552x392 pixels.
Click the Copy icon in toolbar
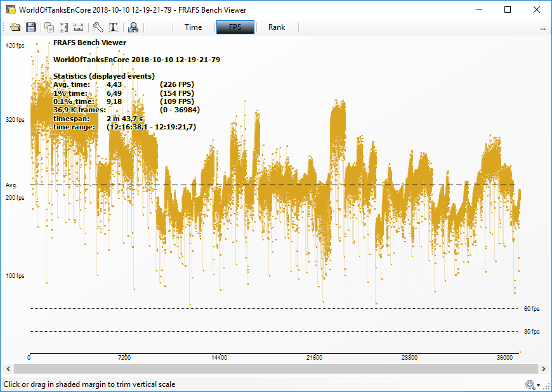(49, 27)
